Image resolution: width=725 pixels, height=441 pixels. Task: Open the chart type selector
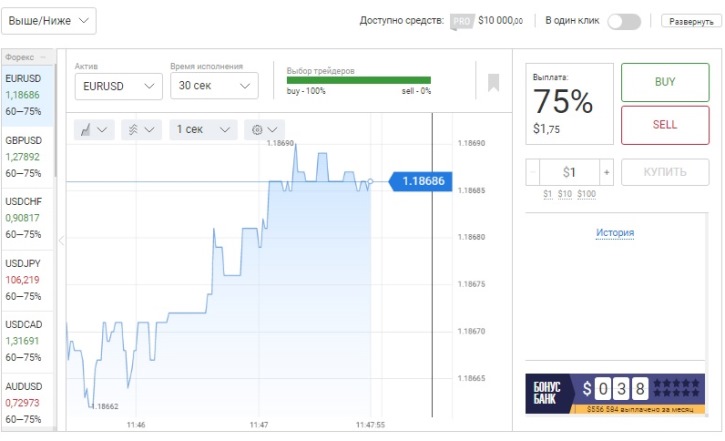pos(96,129)
